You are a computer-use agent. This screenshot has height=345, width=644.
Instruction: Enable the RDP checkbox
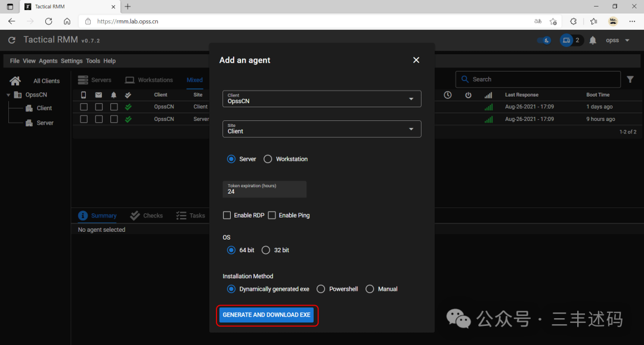pos(227,215)
